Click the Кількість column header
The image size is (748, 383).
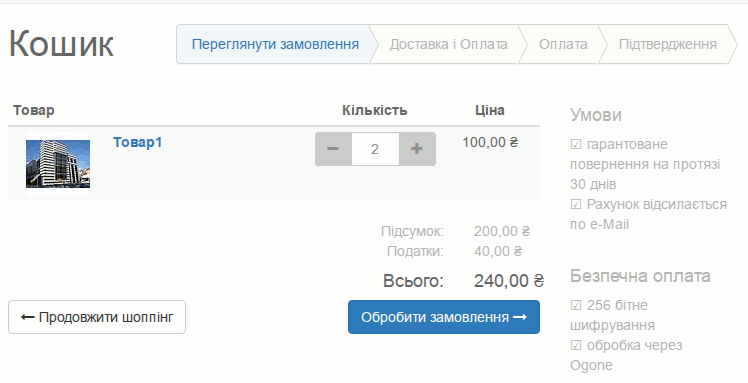pyautogui.click(x=374, y=110)
